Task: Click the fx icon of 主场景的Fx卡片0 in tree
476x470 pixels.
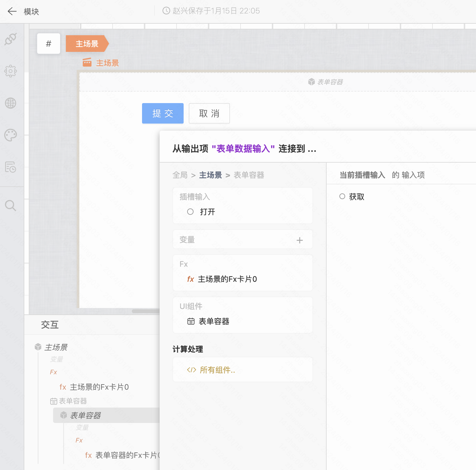Action: coord(63,387)
